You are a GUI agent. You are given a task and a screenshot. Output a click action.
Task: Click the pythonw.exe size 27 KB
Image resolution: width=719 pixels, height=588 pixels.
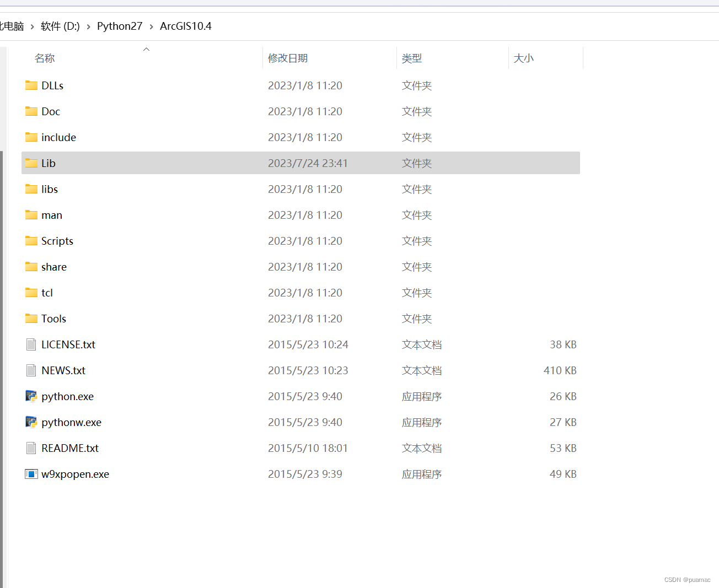click(563, 422)
